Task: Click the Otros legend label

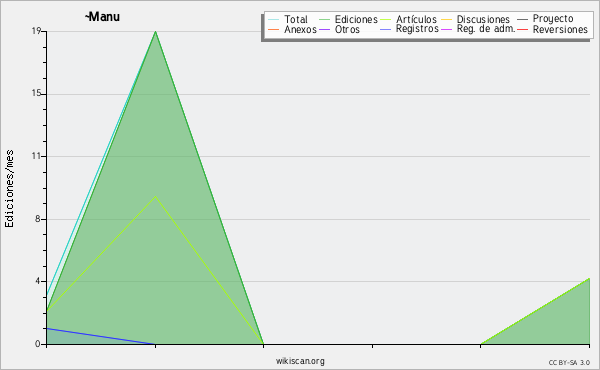Action: pos(347,29)
